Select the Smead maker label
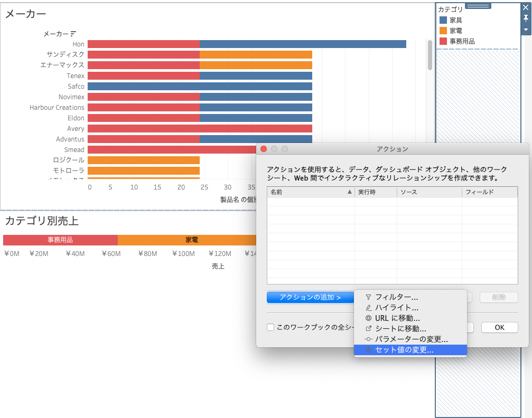 (74, 149)
